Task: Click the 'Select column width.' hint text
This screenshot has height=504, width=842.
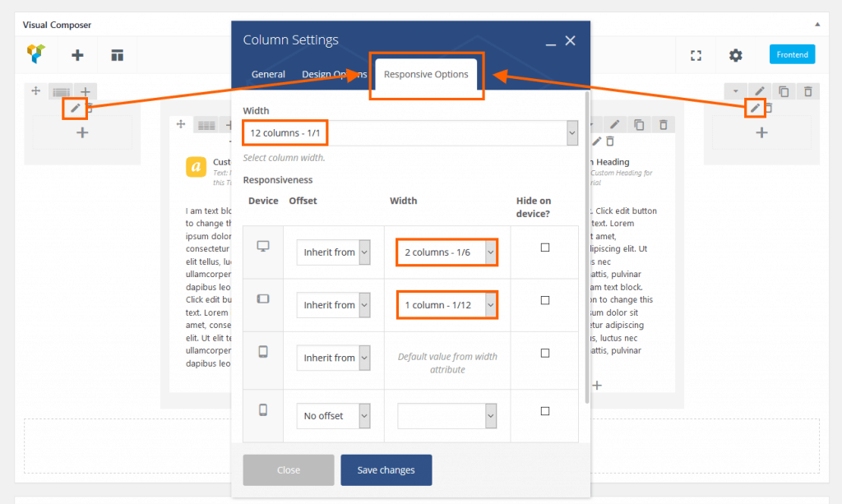Action: (x=284, y=158)
